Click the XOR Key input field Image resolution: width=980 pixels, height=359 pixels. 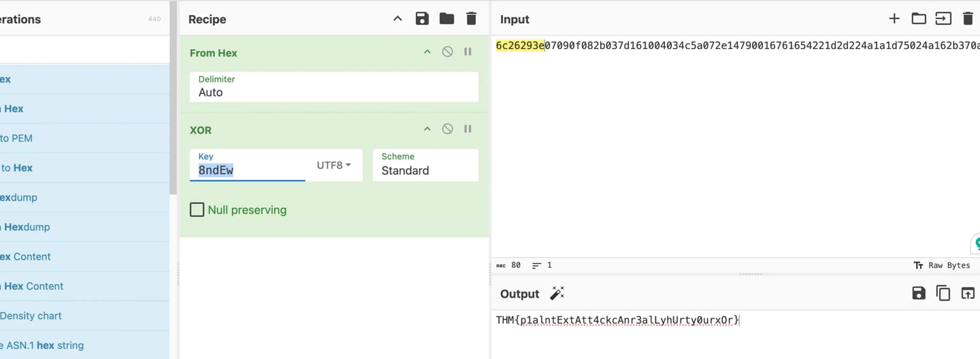[x=247, y=171]
